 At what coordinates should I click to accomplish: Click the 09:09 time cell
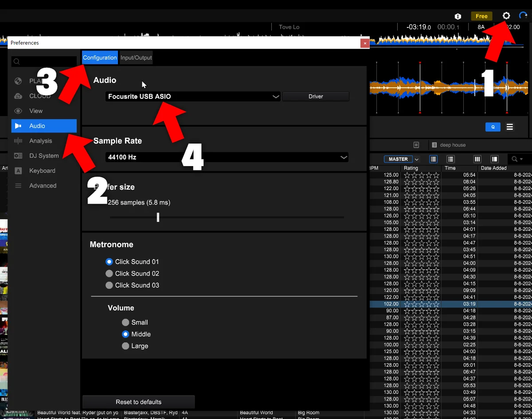point(469,291)
